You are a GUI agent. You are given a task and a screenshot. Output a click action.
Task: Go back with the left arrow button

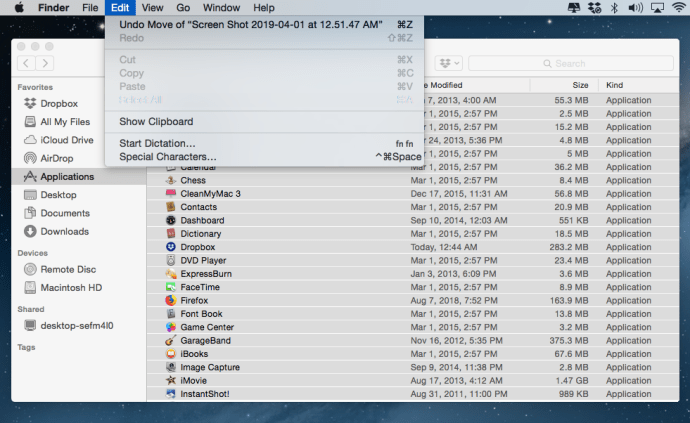point(25,63)
